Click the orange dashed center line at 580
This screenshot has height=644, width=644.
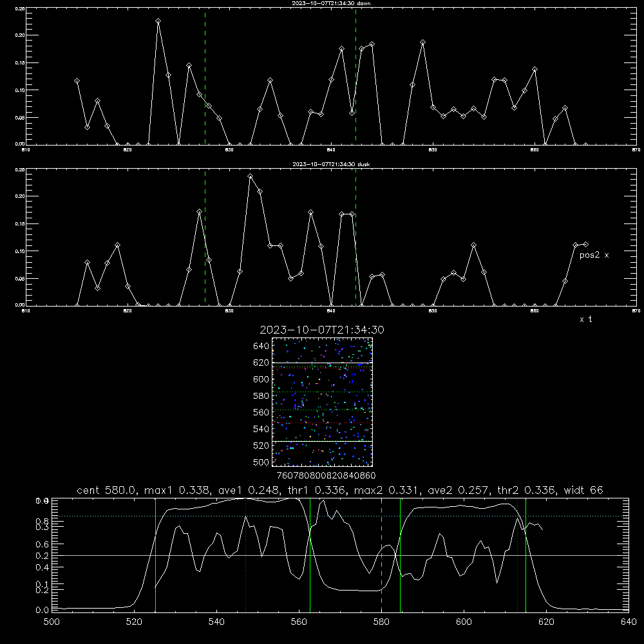pyautogui.click(x=381, y=555)
